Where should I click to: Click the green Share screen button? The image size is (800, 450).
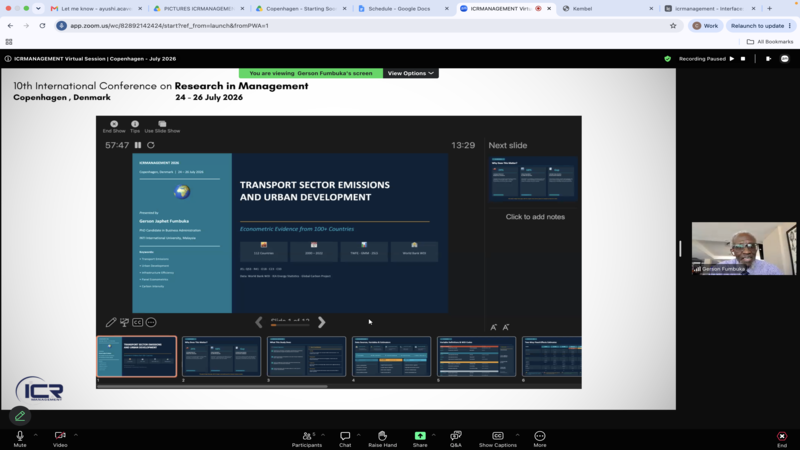420,438
